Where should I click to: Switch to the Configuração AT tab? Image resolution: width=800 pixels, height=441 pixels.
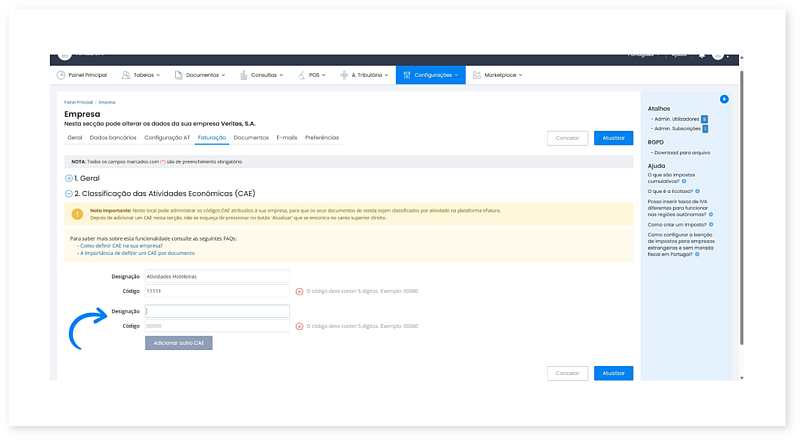pyautogui.click(x=167, y=137)
